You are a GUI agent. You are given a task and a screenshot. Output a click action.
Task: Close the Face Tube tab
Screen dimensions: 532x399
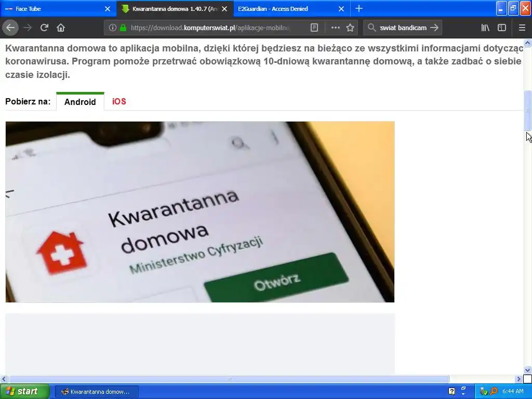coord(108,9)
